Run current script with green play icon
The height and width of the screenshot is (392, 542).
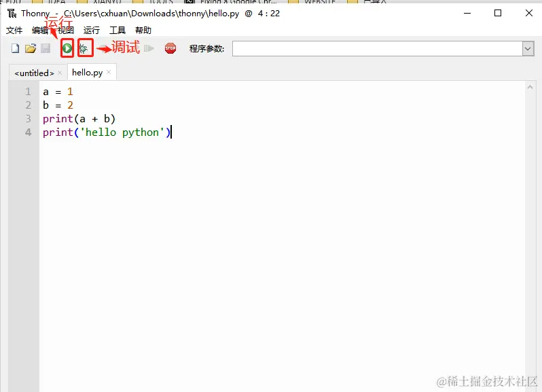click(x=67, y=48)
